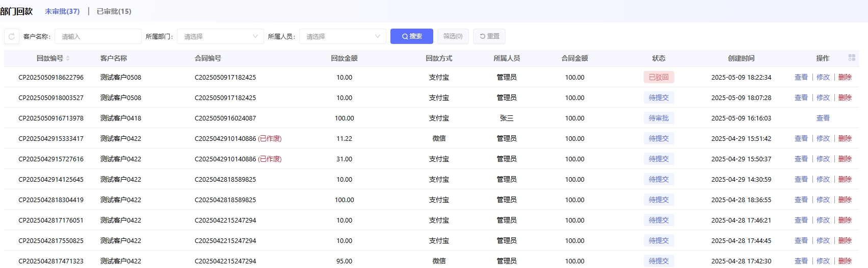View the 95.00 微信 payment record

pos(801,261)
